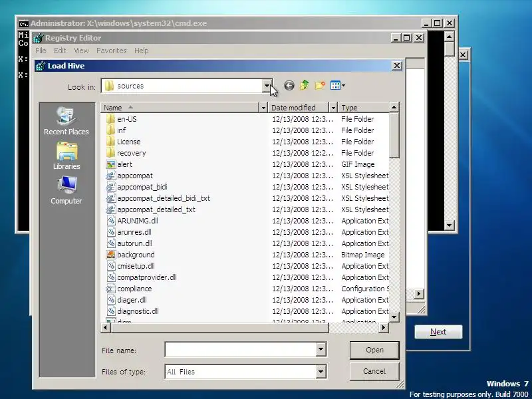Click the cmd window scroll-up arrow
Screen dimensions: 532x399
coord(450,37)
